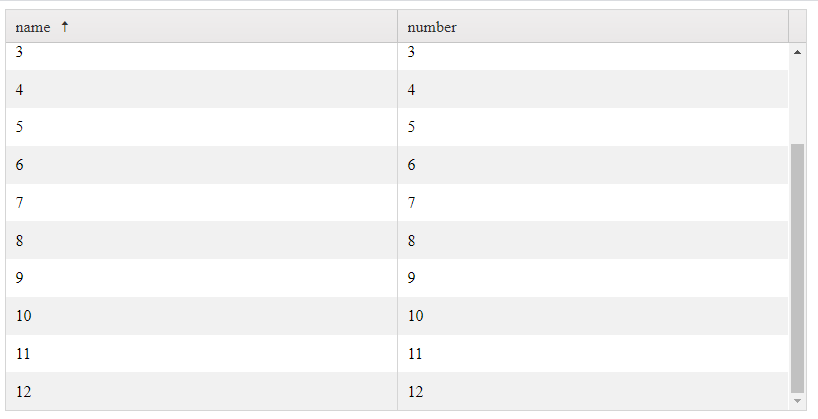Click number cell with value 10

[592, 316]
